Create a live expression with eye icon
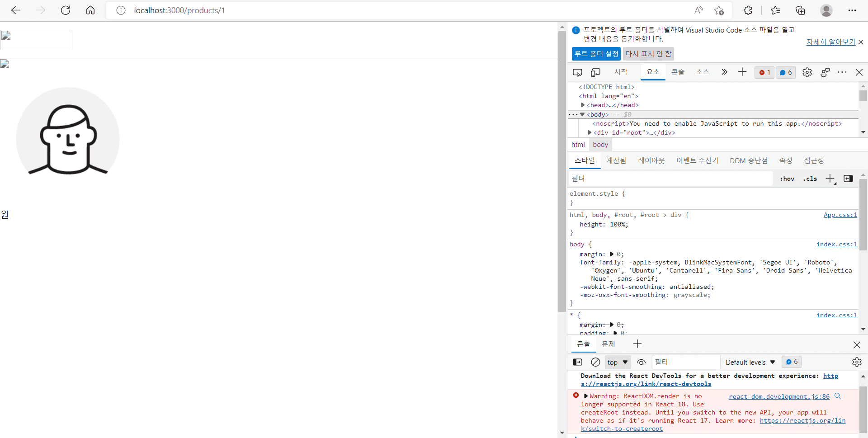Viewport: 868px width, 438px height. tap(641, 362)
